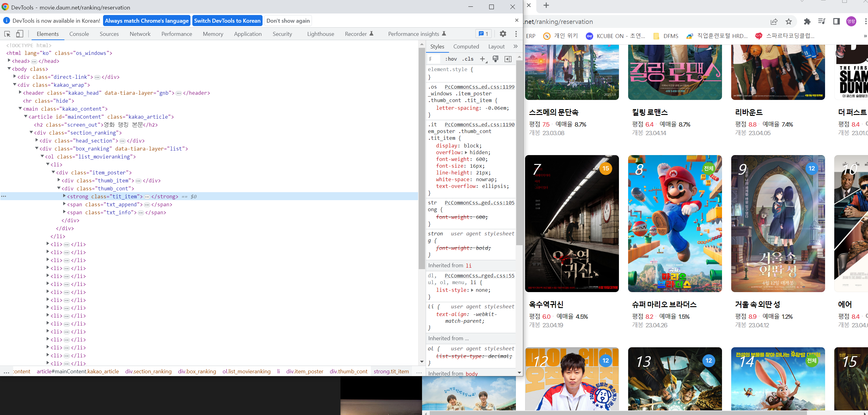The height and width of the screenshot is (415, 868).
Task: Switch to the Sources tab
Action: [x=109, y=34]
